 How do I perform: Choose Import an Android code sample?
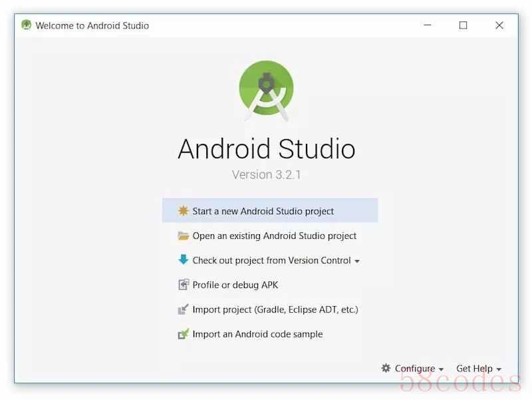[x=270, y=334]
